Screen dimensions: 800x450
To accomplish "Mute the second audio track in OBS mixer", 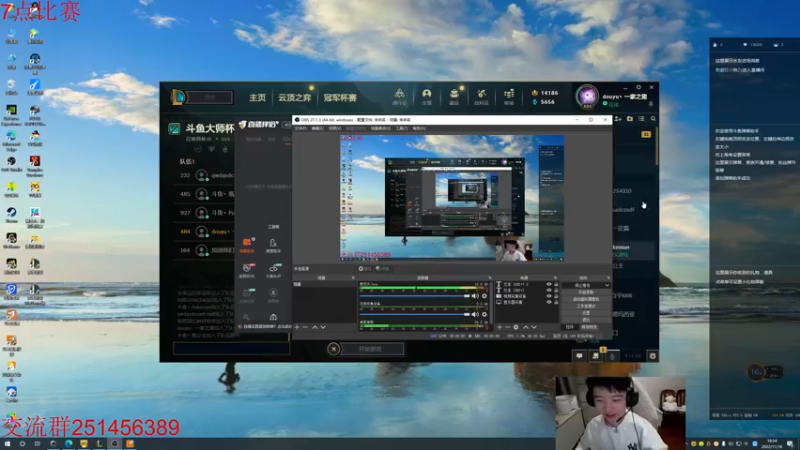I will pyautogui.click(x=475, y=314).
